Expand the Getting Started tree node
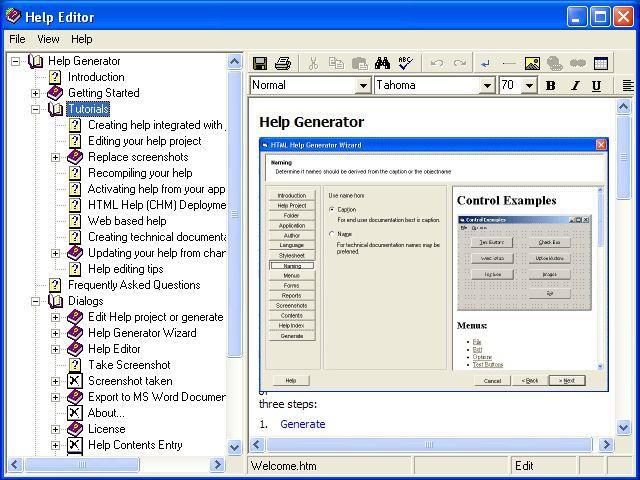 tap(35, 93)
